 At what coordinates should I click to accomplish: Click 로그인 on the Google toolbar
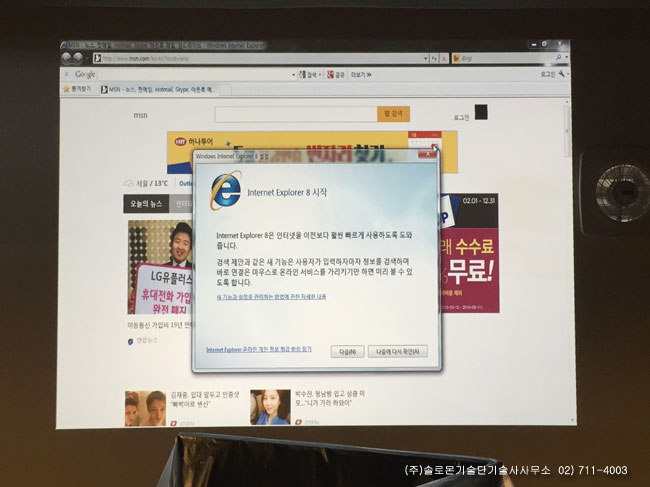pos(547,74)
